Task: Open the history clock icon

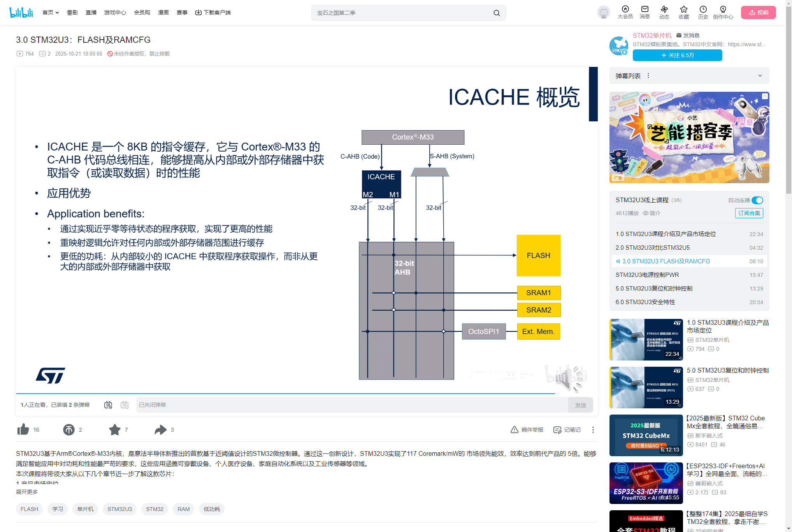Action: (x=703, y=9)
